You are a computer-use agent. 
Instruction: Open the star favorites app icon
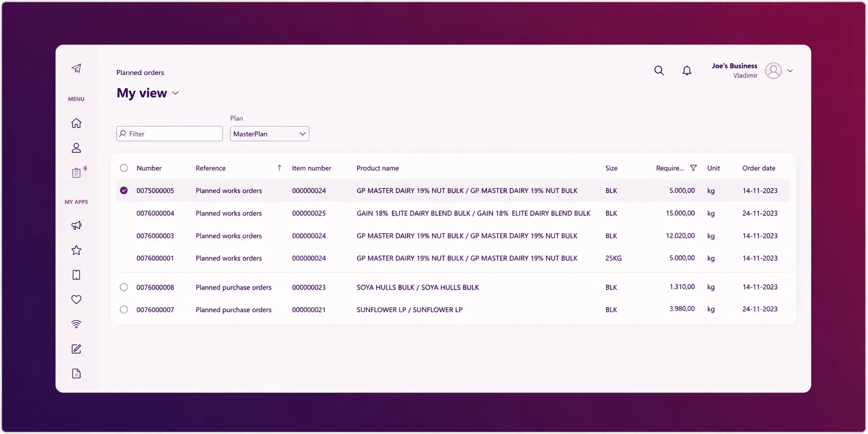coord(76,250)
